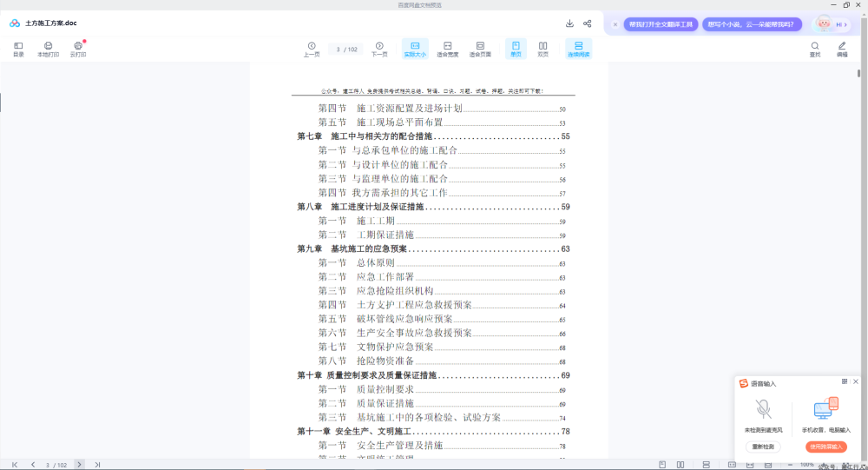Click the 重新检测 re-detect button
The image size is (868, 470).
tap(763, 447)
